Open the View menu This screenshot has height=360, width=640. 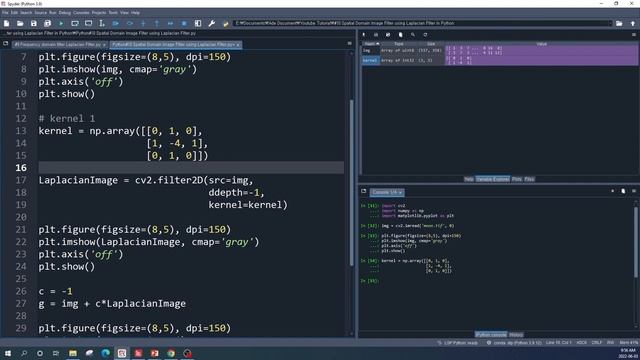click(124, 13)
